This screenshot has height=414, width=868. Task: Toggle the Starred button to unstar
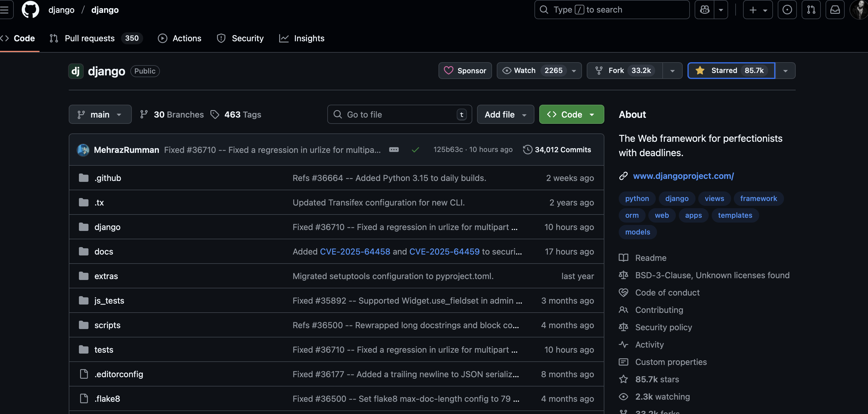[731, 71]
